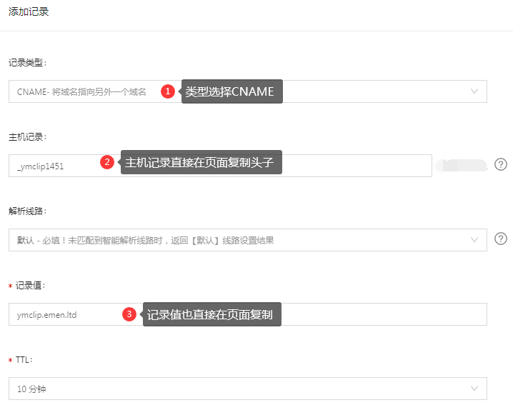Click the help icon beside resolution line dropdown
Image resolution: width=513 pixels, height=420 pixels.
point(501,239)
